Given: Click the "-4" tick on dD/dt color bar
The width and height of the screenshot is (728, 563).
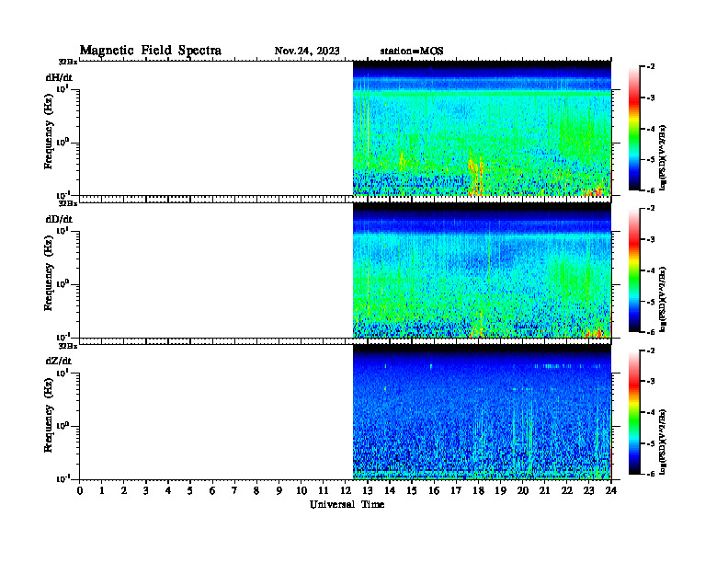Looking at the screenshot, I should tap(651, 270).
